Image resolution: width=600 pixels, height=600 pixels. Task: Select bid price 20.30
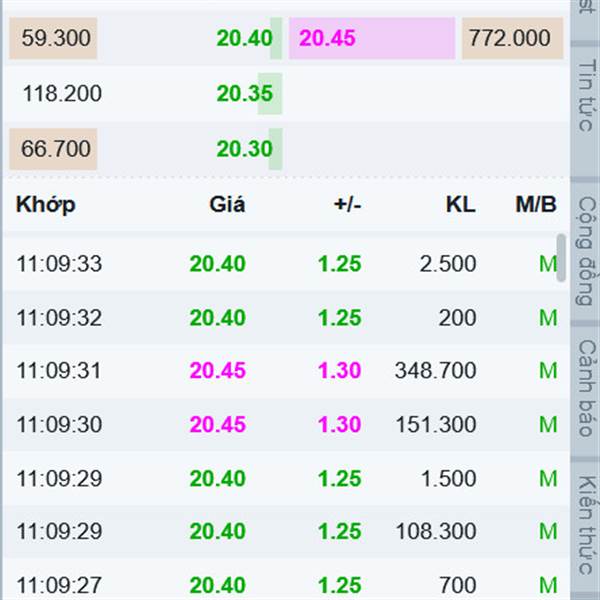click(x=244, y=149)
